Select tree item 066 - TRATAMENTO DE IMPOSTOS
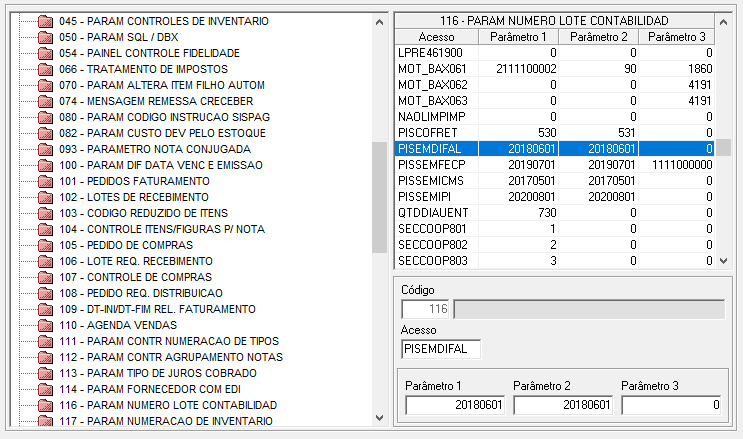Image resolution: width=743 pixels, height=439 pixels. 143,69
